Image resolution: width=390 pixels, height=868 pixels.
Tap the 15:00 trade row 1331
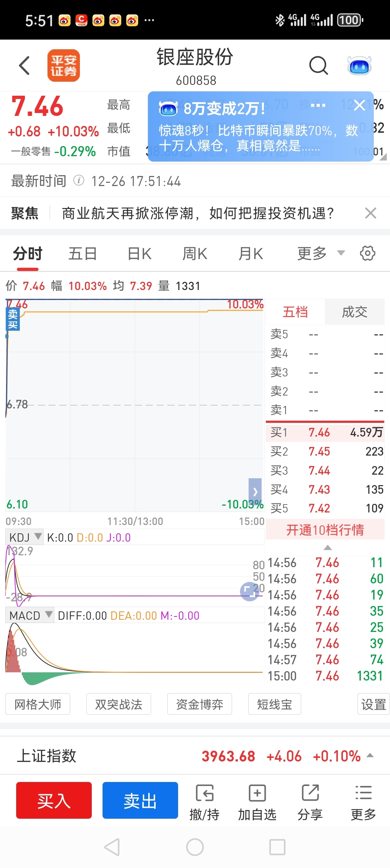326,676
